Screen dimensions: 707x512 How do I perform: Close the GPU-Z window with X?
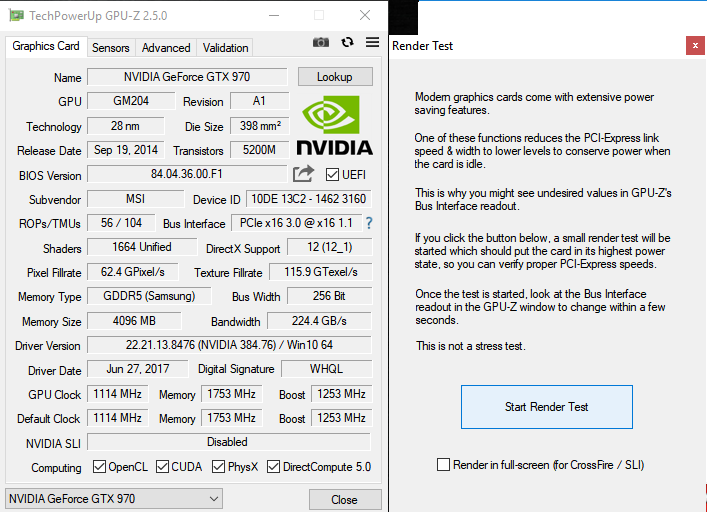365,16
